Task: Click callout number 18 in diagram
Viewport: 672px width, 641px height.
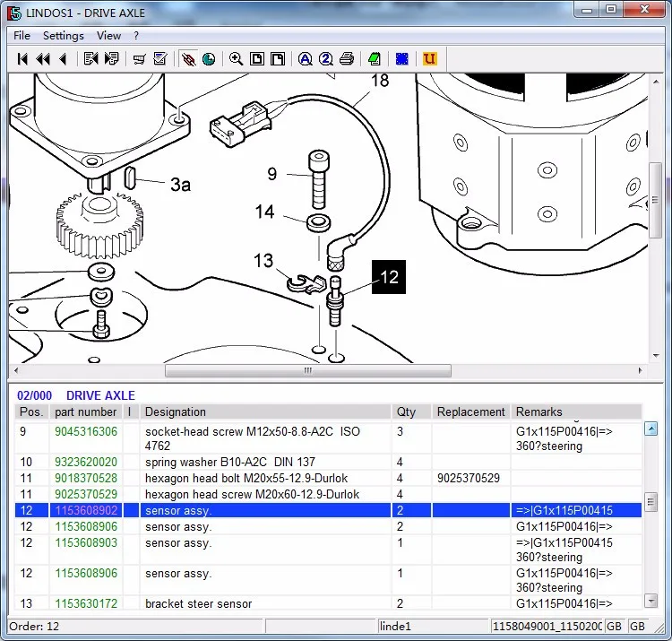Action: 380,81
